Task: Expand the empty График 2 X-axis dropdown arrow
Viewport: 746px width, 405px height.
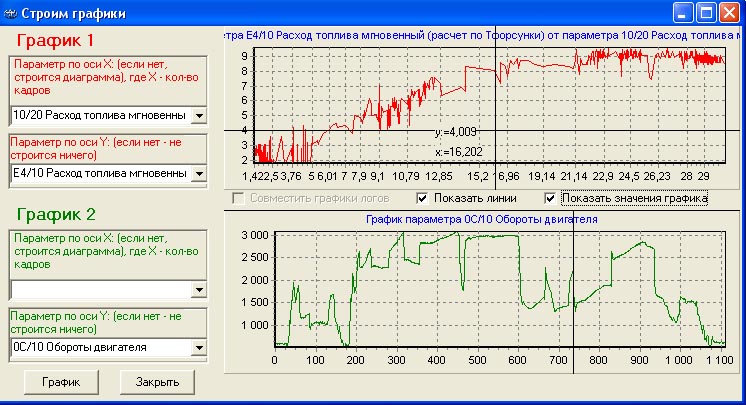Action: pos(198,290)
